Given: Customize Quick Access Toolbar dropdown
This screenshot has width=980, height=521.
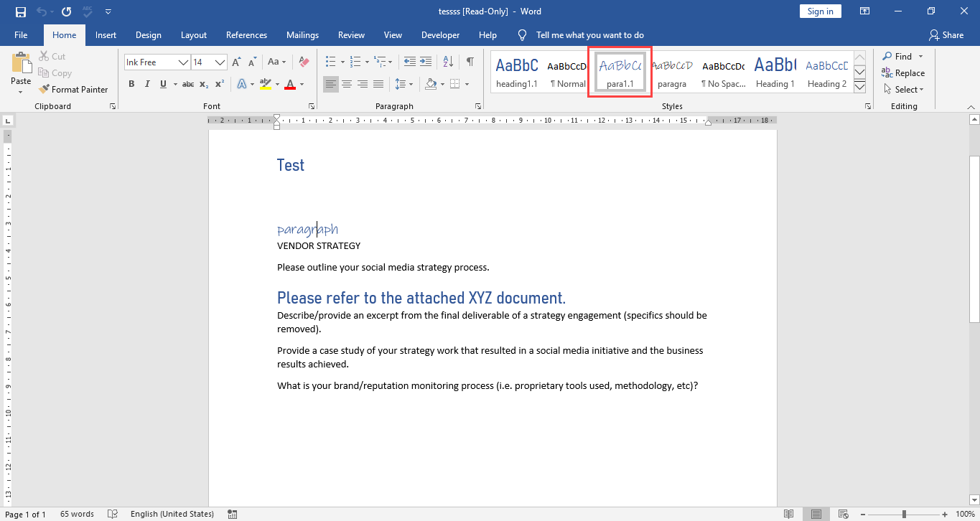Looking at the screenshot, I should pyautogui.click(x=108, y=11).
